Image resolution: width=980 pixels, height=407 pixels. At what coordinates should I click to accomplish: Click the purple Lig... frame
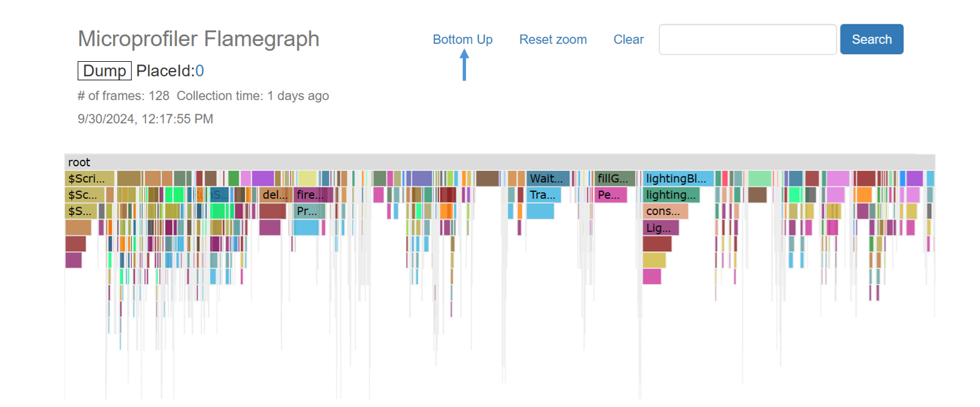tap(660, 228)
